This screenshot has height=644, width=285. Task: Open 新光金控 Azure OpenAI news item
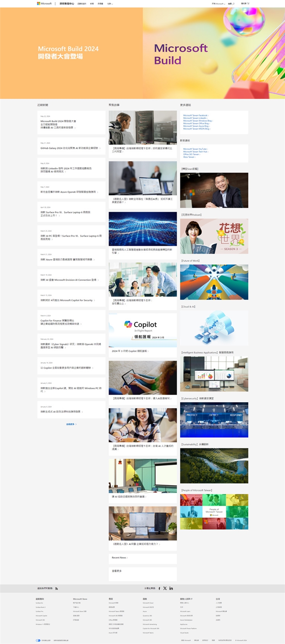pos(71,190)
